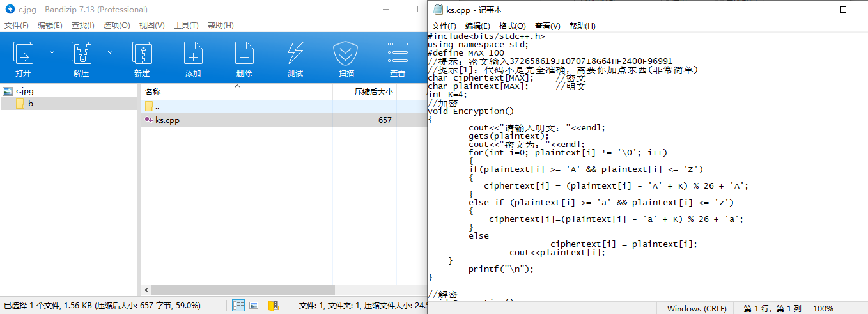Open the 工具(T) menu in Bandizip
The height and width of the screenshot is (314, 868).
point(186,26)
